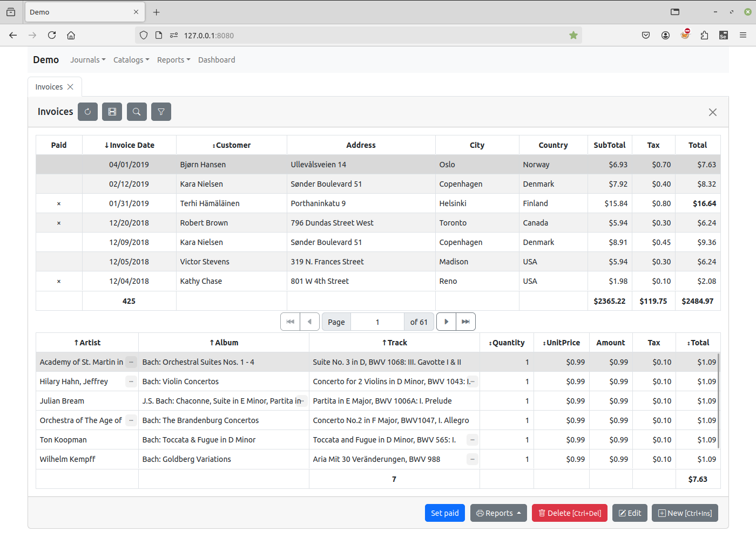Click the refresh icon in Invoices toolbar
This screenshot has width=756, height=545.
87,112
